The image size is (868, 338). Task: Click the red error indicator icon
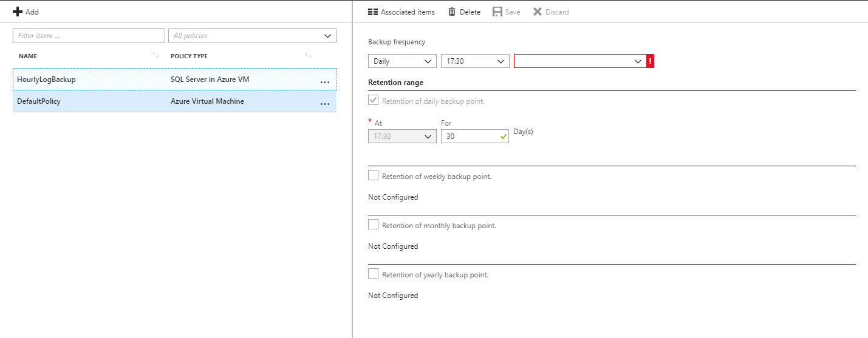pos(650,61)
